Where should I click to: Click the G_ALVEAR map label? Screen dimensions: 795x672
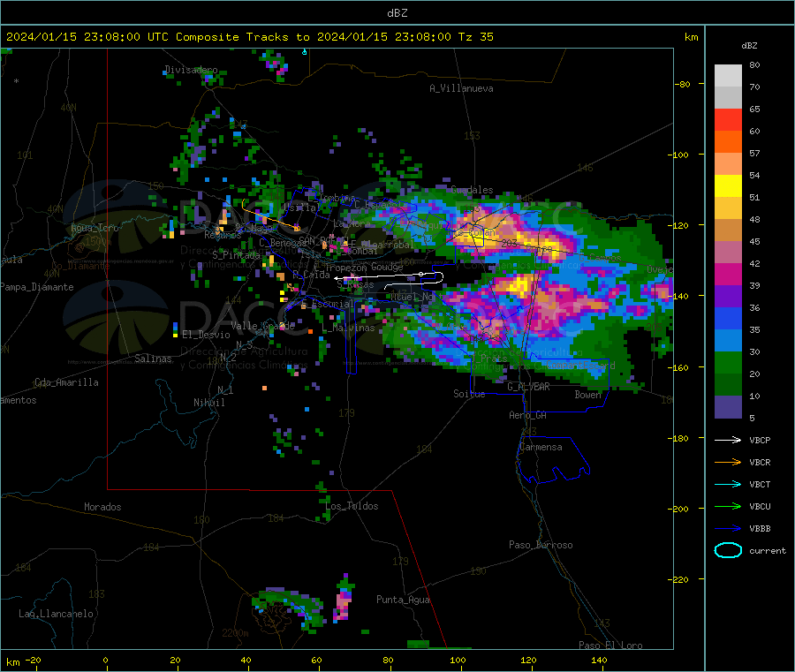(x=528, y=387)
